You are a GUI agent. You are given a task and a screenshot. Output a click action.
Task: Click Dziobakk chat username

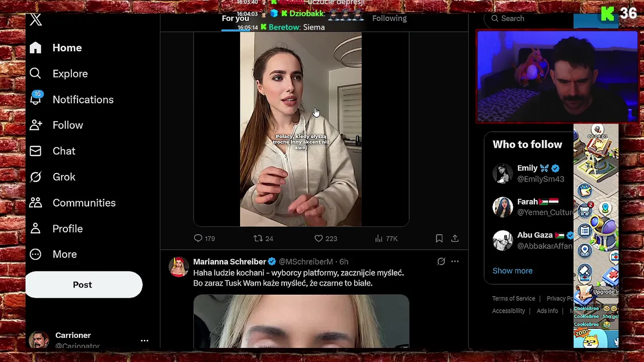[306, 14]
